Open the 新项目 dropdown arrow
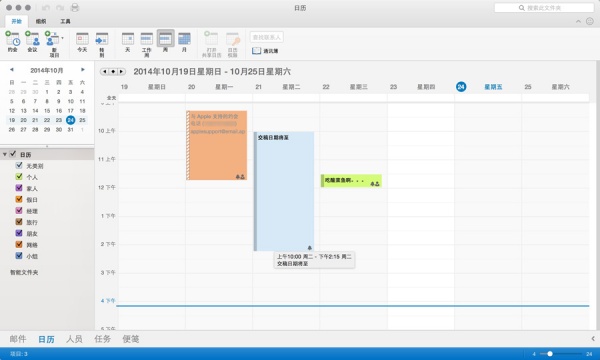The image size is (600, 360). coord(62,38)
